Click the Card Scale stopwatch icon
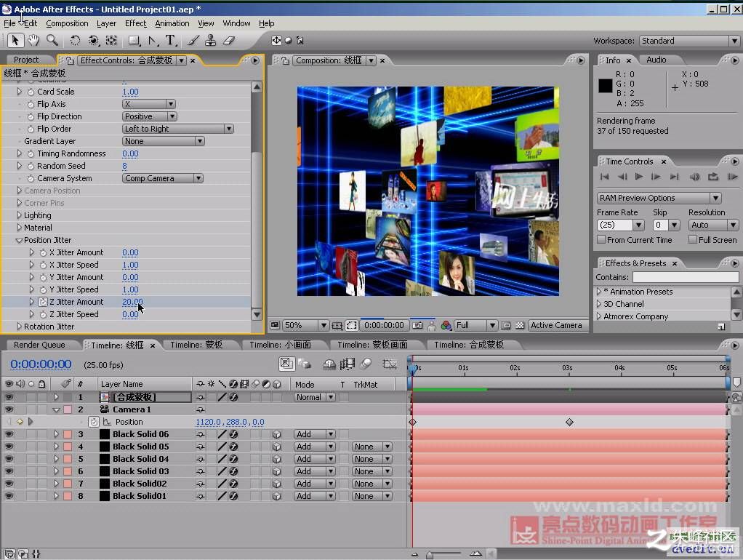This screenshot has height=560, width=743. (x=31, y=92)
